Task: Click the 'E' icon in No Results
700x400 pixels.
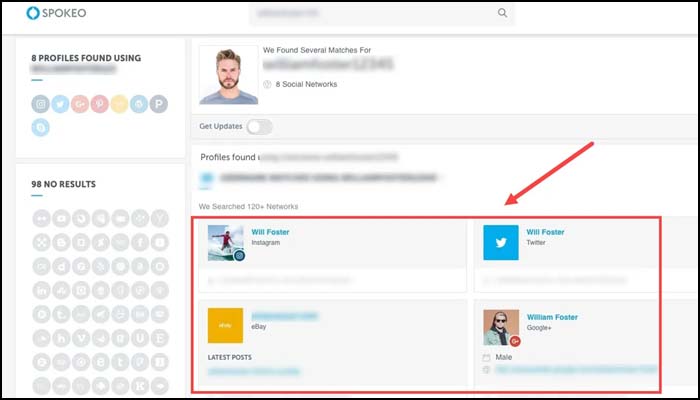Action: pyautogui.click(x=160, y=338)
